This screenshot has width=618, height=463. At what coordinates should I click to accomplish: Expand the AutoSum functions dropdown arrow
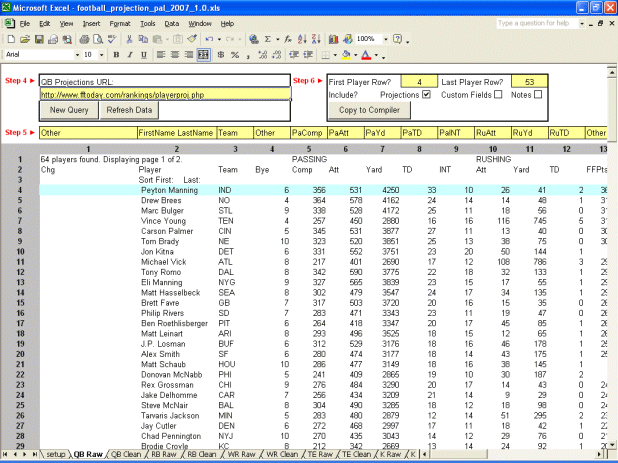pos(277,39)
